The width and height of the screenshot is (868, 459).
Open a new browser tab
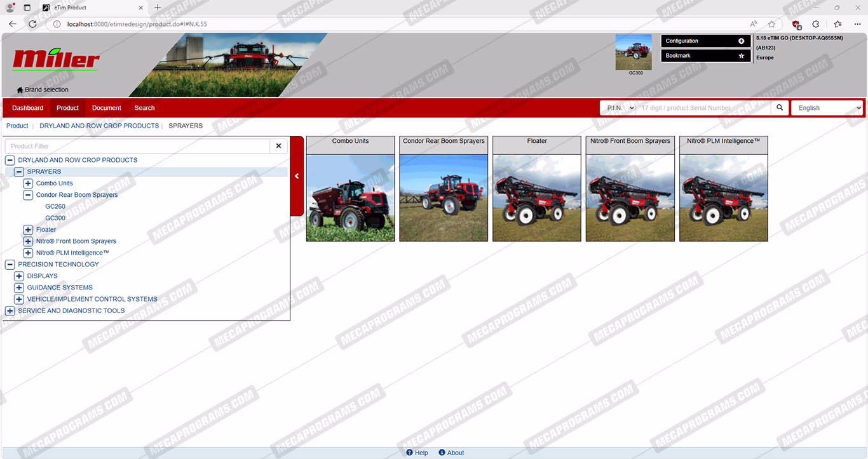158,8
